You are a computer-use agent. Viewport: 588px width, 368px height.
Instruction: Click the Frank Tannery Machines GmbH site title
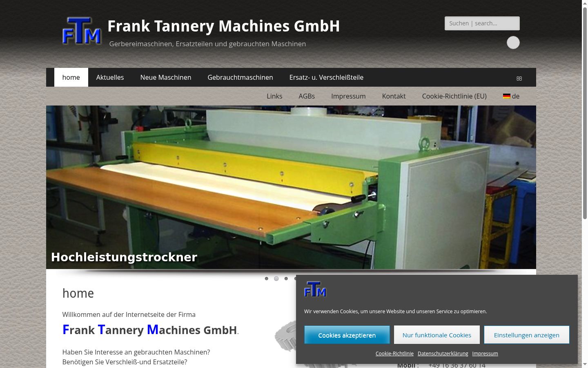pyautogui.click(x=224, y=26)
